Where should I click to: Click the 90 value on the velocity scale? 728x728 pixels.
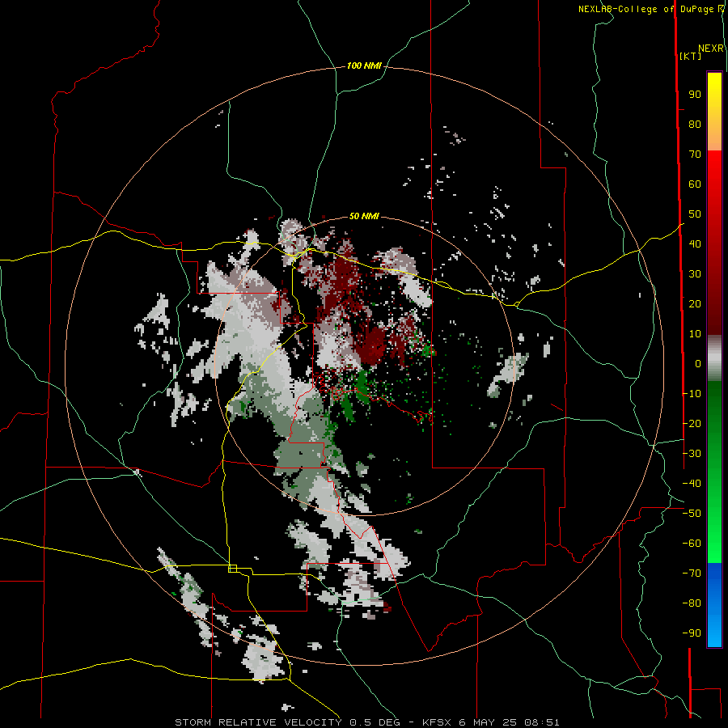pyautogui.click(x=695, y=95)
